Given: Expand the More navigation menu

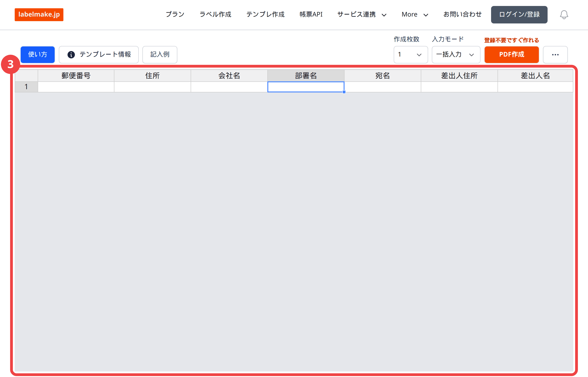Looking at the screenshot, I should (x=415, y=14).
